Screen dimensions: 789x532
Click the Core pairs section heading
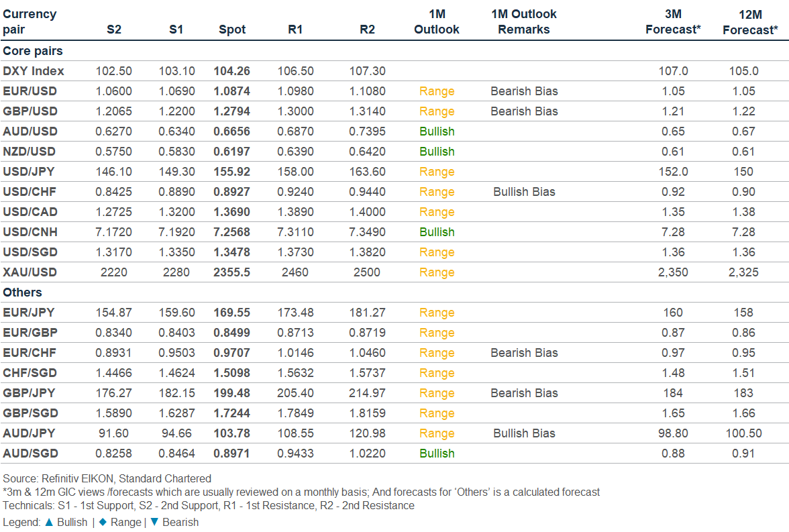(x=33, y=51)
